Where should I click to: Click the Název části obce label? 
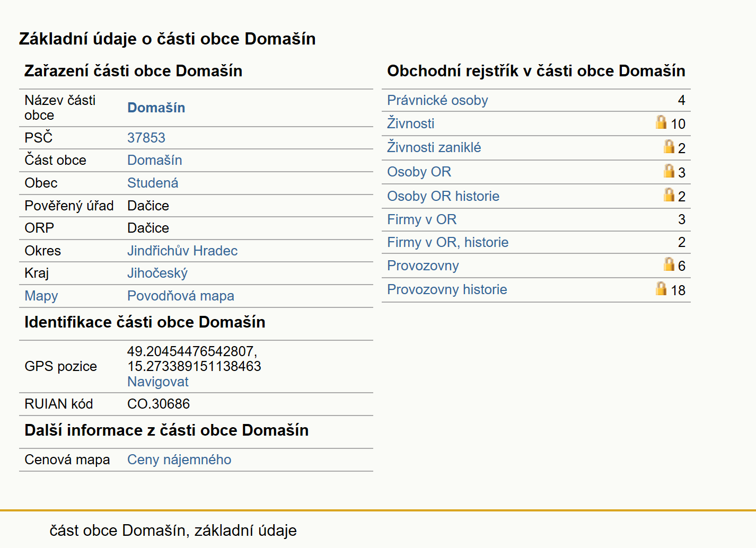click(x=60, y=108)
